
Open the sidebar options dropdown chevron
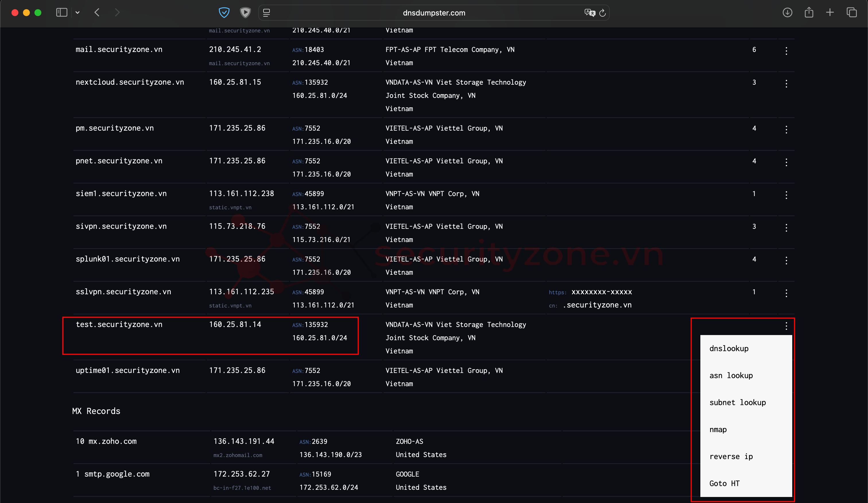click(77, 13)
